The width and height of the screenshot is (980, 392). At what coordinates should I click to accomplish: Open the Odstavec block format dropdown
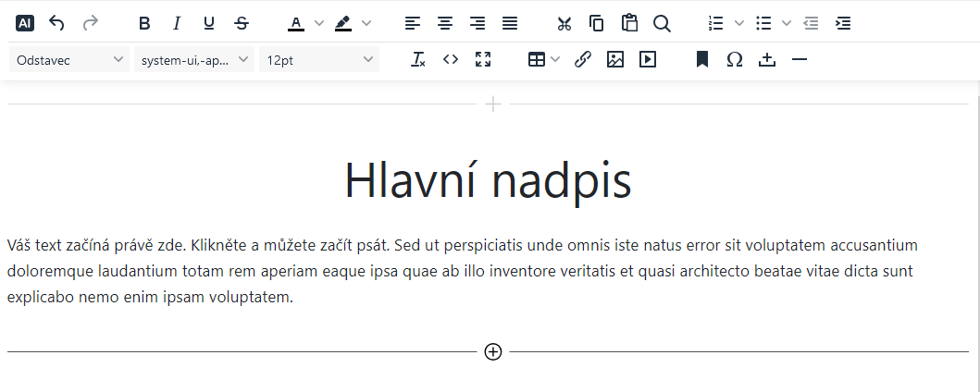tap(69, 60)
